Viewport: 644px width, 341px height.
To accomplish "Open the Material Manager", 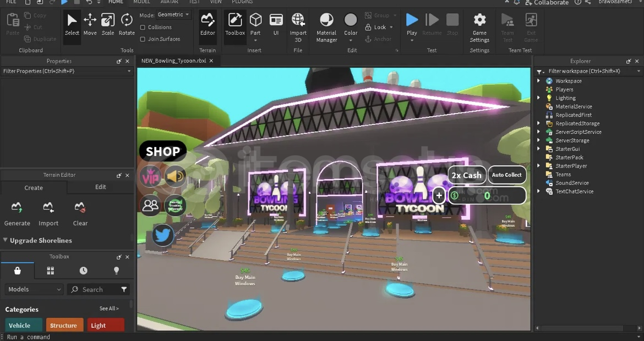I will tap(326, 28).
